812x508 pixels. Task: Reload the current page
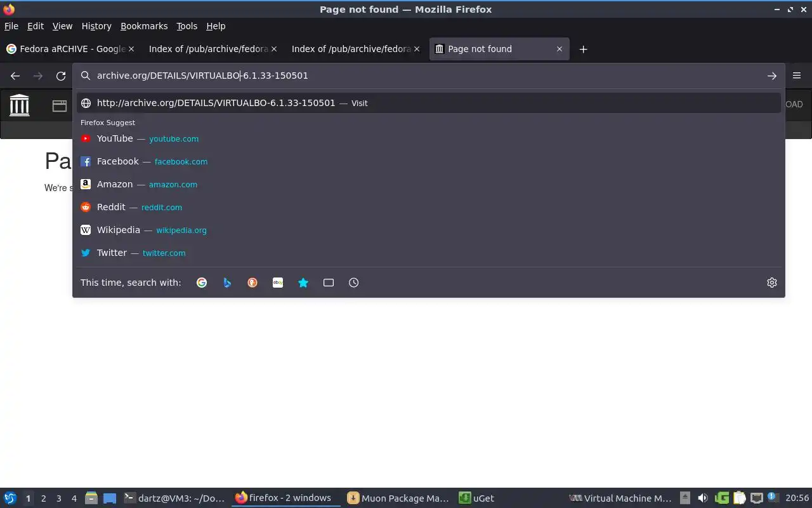coord(61,76)
